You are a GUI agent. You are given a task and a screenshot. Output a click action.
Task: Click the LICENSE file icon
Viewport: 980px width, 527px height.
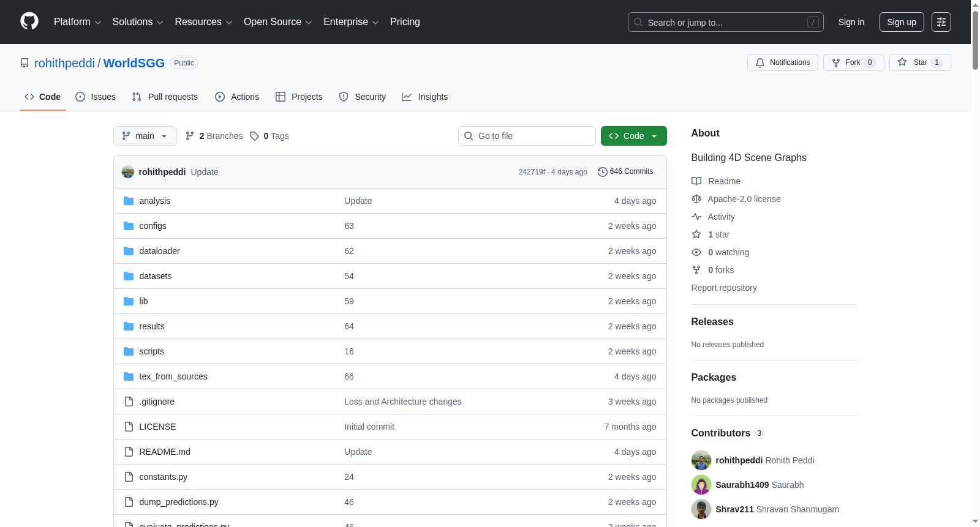point(129,427)
